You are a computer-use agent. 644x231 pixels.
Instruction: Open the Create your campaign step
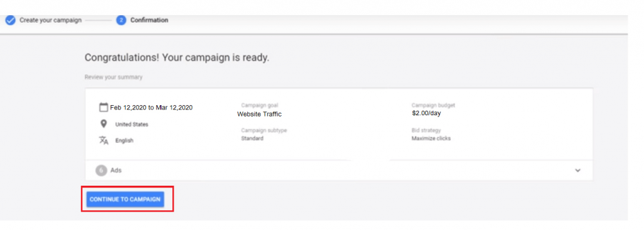[x=50, y=20]
